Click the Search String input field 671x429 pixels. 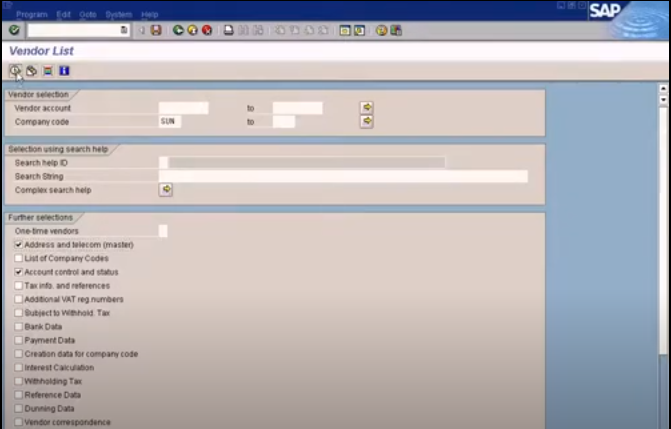(x=343, y=176)
